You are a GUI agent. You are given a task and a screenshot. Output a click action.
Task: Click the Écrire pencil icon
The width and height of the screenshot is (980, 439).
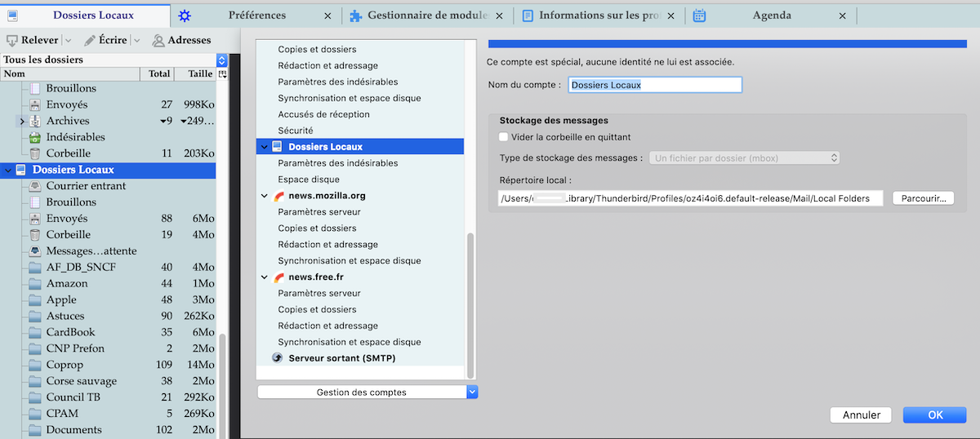point(90,40)
